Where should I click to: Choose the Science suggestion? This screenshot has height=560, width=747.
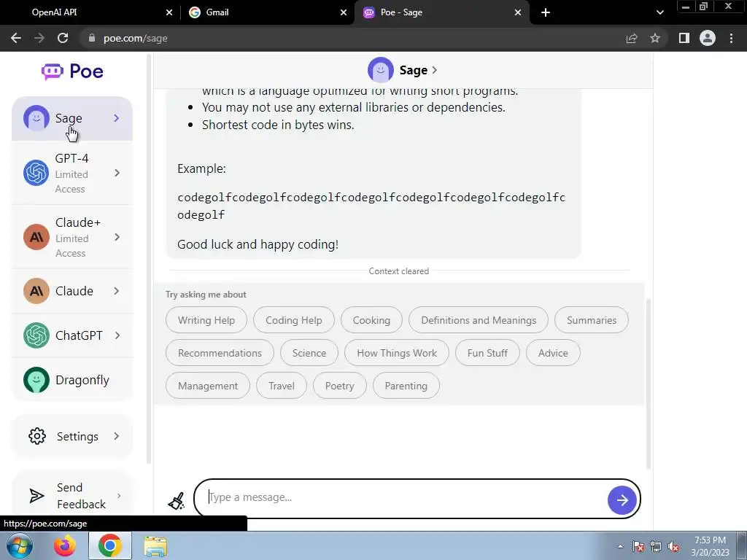click(309, 353)
